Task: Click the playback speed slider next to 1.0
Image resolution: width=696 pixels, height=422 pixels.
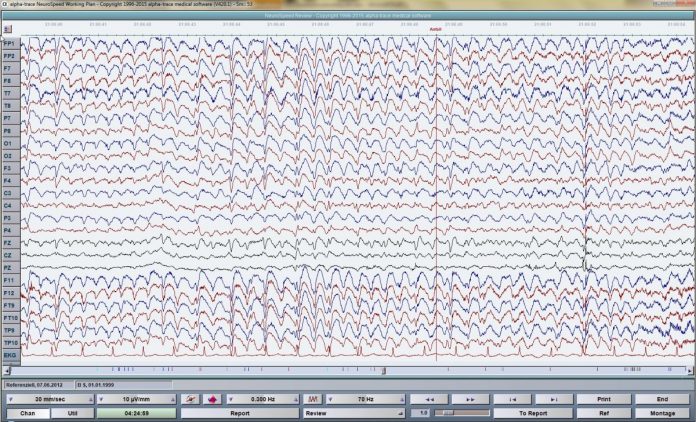Action: pyautogui.click(x=462, y=413)
